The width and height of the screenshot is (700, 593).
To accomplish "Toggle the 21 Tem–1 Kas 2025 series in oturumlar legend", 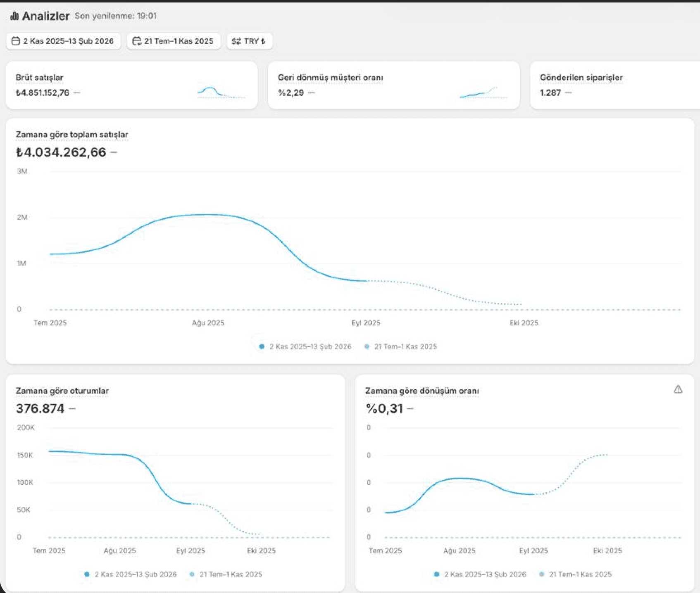I will point(226,574).
